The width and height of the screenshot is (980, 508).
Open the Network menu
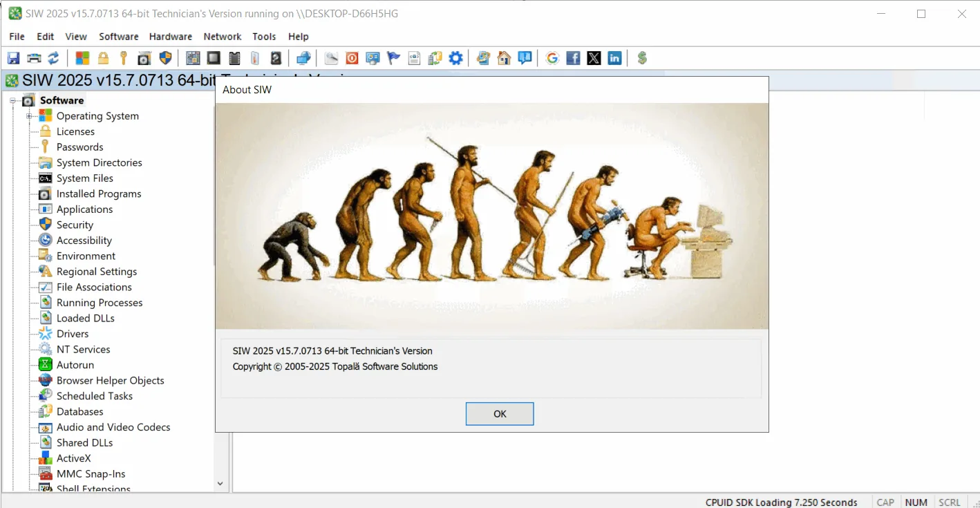click(223, 37)
